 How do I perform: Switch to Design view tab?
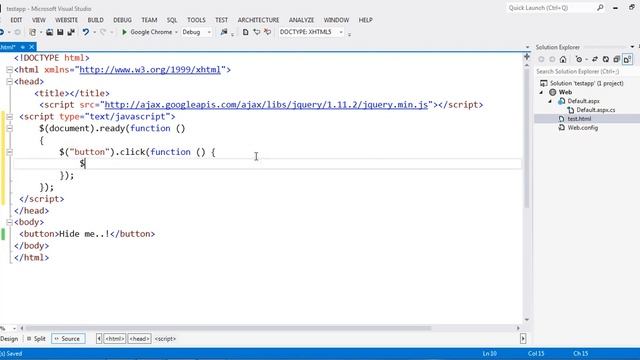[x=9, y=339]
